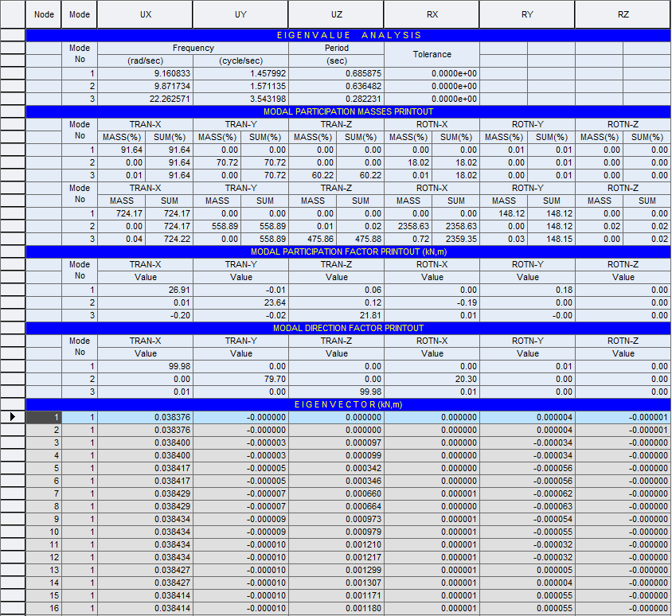Viewport: 672px width, 616px height.
Task: Click the Tolerance header cell
Action: coord(432,54)
